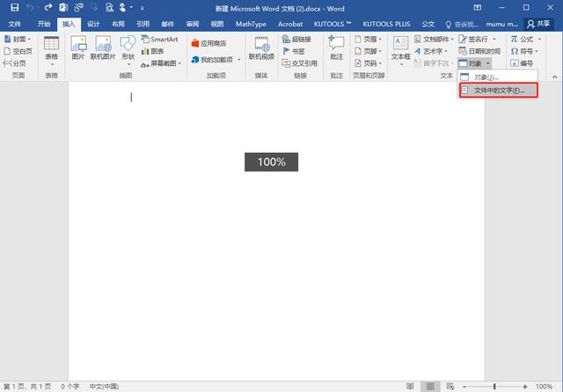Screen dimensions: 563x392
Task: Switch to the 引用 tab
Action: [x=143, y=24]
